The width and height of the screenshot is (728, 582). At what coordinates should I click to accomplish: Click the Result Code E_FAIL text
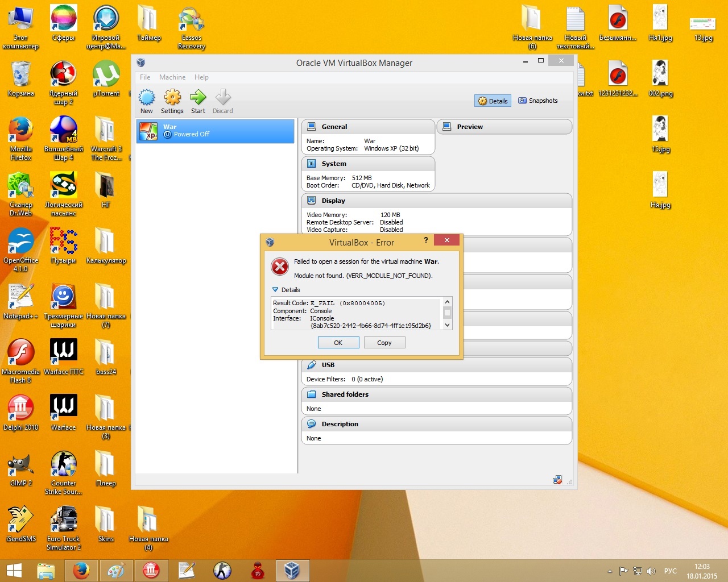(x=329, y=303)
